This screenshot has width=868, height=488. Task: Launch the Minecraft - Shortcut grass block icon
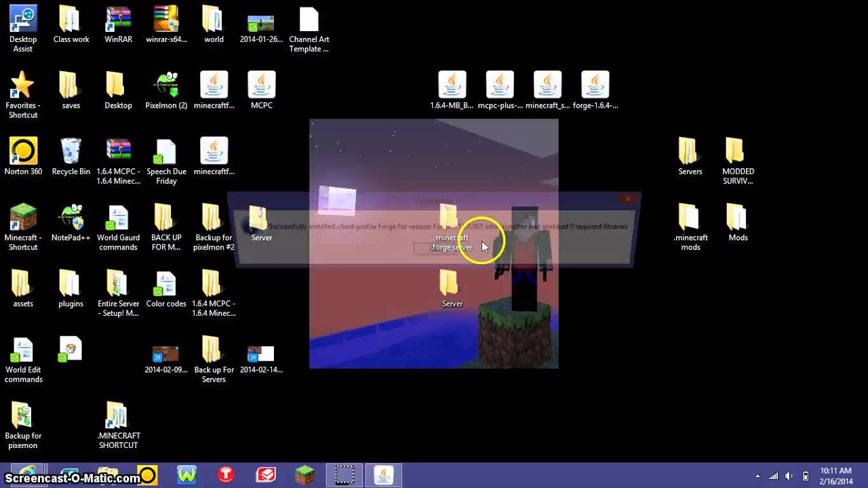[23, 227]
